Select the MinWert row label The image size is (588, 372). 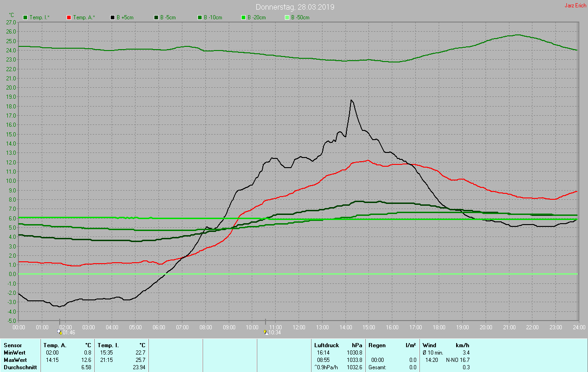tap(15, 352)
